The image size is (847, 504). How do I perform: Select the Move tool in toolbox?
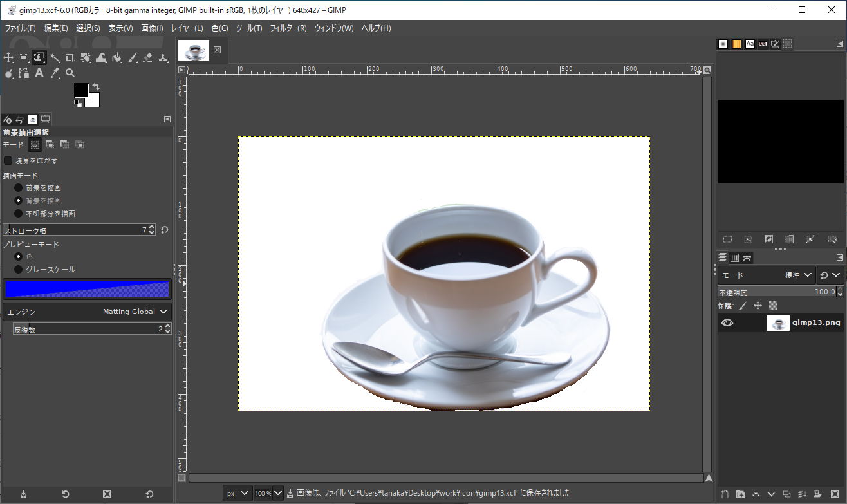(9, 58)
